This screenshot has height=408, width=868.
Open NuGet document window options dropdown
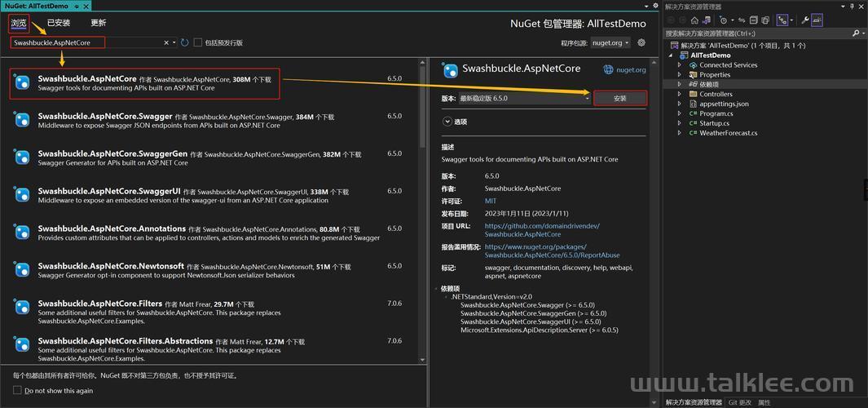pyautogui.click(x=648, y=6)
